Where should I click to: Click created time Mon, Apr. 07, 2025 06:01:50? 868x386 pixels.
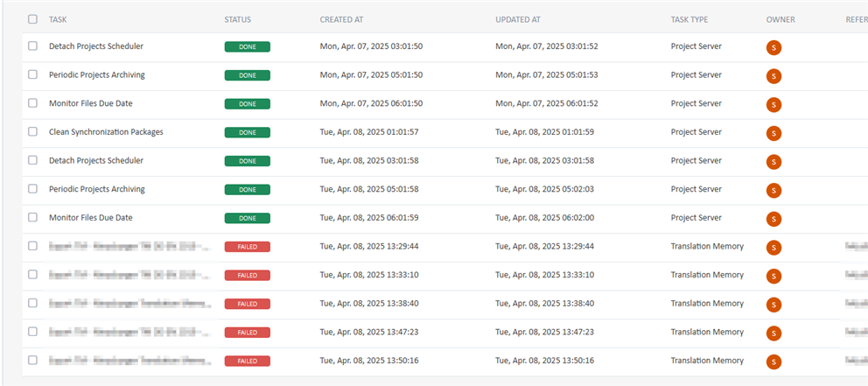click(x=372, y=103)
